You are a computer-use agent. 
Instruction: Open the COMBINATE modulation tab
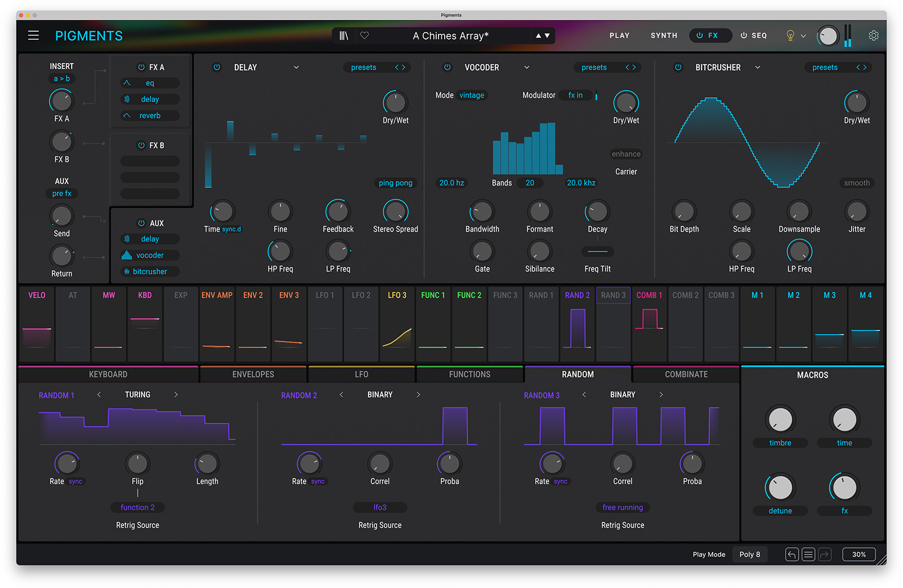pos(686,374)
